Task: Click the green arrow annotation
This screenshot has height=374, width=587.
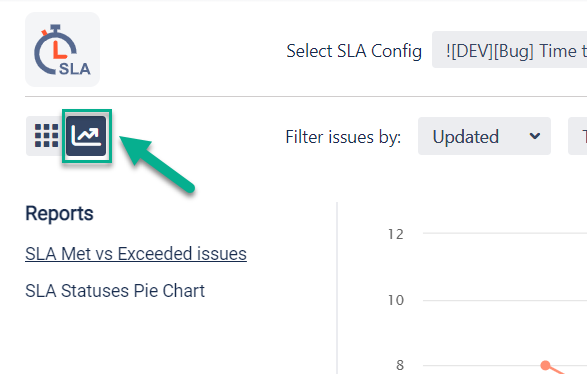Action: point(156,164)
